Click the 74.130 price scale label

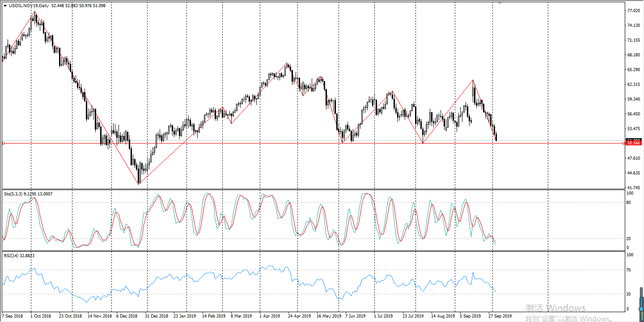(634, 25)
